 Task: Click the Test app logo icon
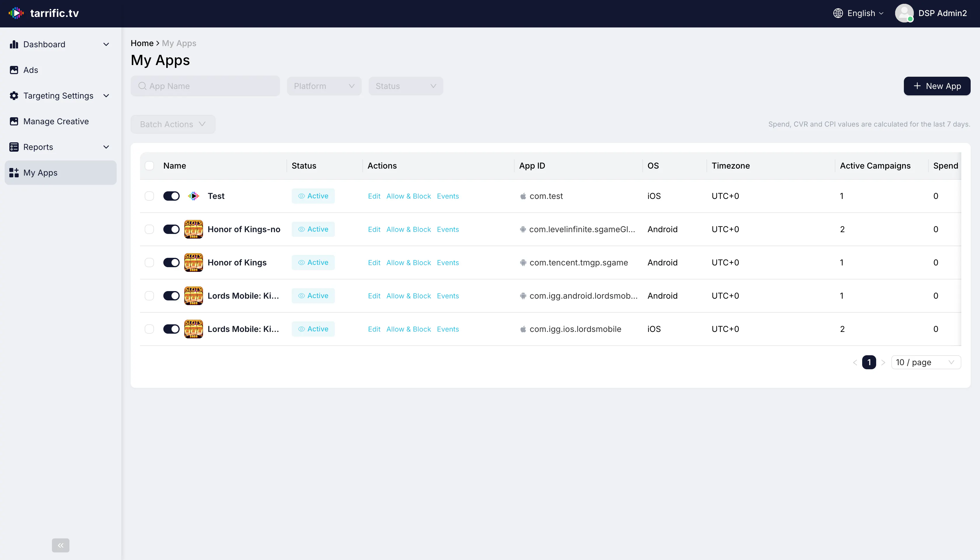(x=193, y=196)
